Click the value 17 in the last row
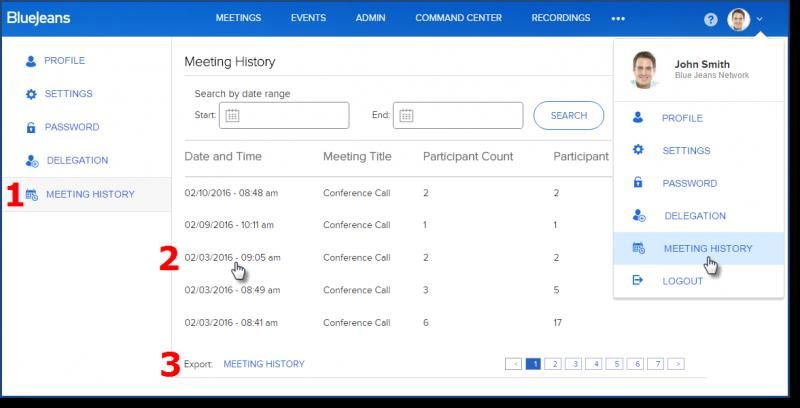800x408 pixels. click(558, 322)
